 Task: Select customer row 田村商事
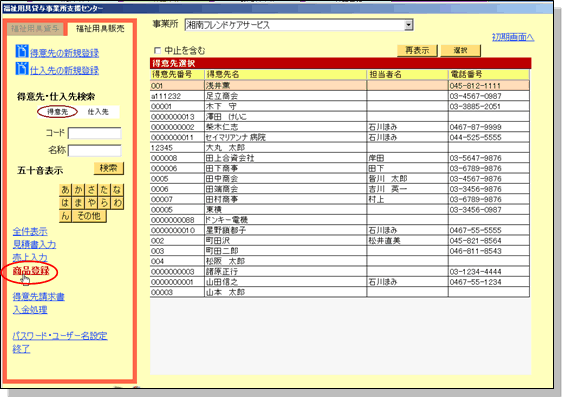pyautogui.click(x=339, y=199)
